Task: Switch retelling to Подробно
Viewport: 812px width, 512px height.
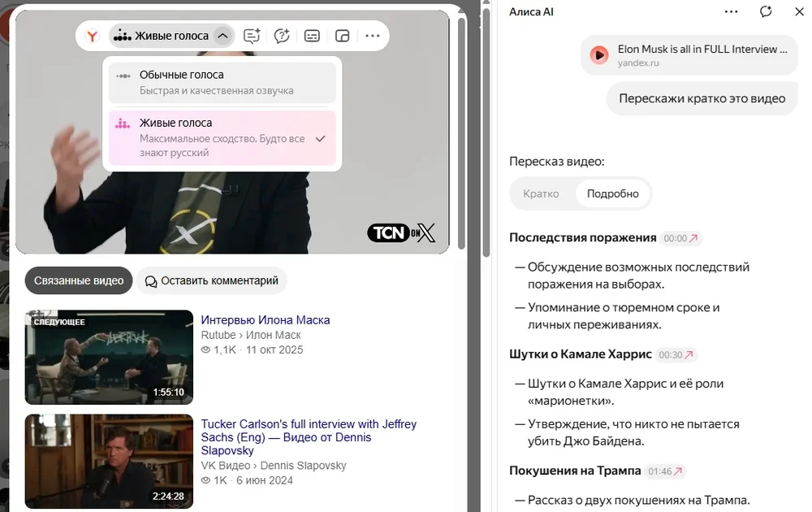Action: [x=612, y=193]
